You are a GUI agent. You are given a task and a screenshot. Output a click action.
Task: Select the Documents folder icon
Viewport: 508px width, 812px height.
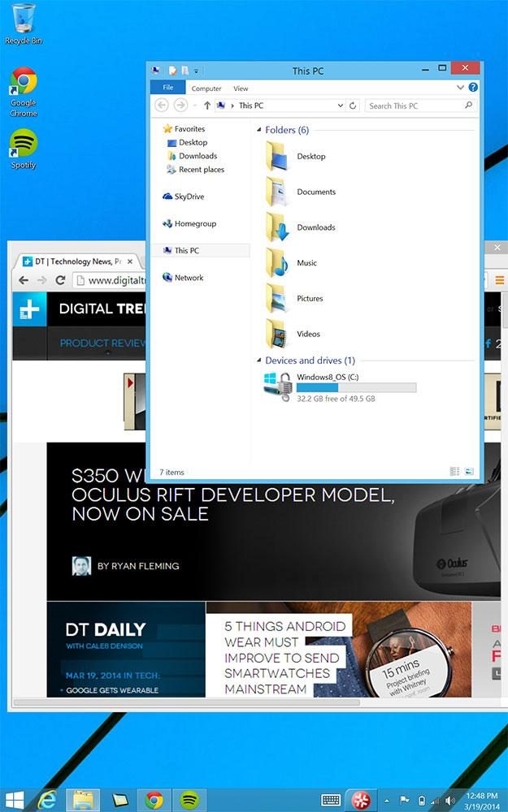276,192
